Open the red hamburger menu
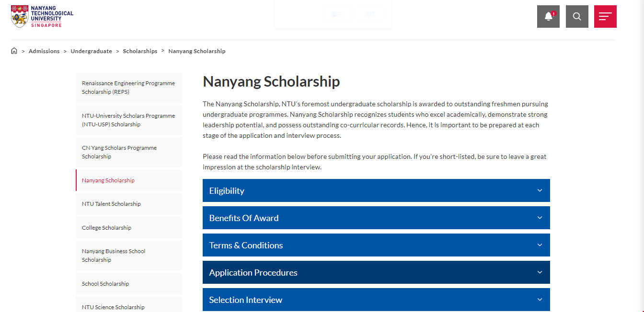Image resolution: width=644 pixels, height=312 pixels. tap(605, 17)
